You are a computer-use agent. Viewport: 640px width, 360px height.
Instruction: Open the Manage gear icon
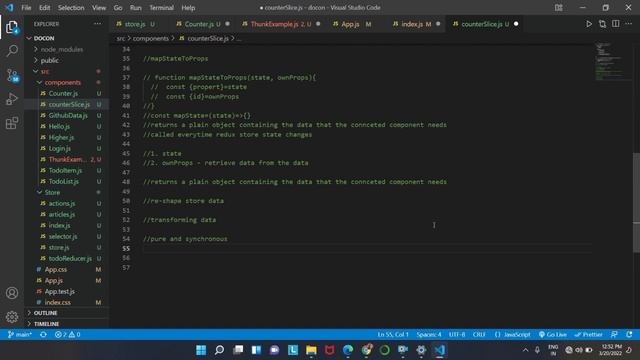coord(12,316)
